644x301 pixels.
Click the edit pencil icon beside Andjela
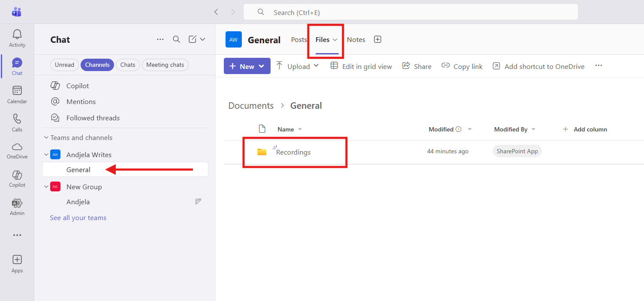(198, 202)
